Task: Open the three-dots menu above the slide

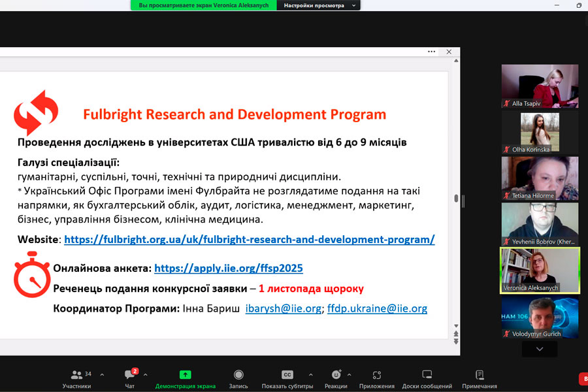Action: pos(432,52)
